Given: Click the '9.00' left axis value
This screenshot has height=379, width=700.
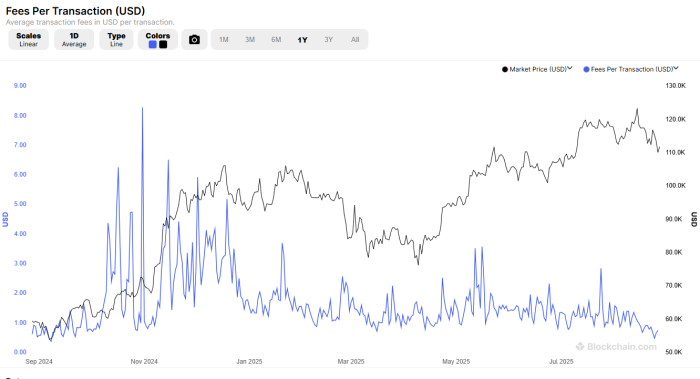Looking at the screenshot, I should click(x=20, y=86).
